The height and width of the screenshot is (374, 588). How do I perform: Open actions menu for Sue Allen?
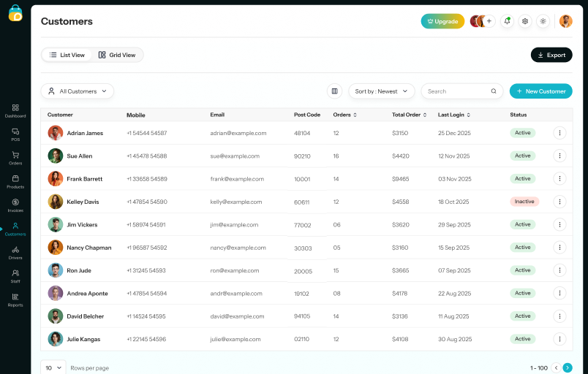559,156
